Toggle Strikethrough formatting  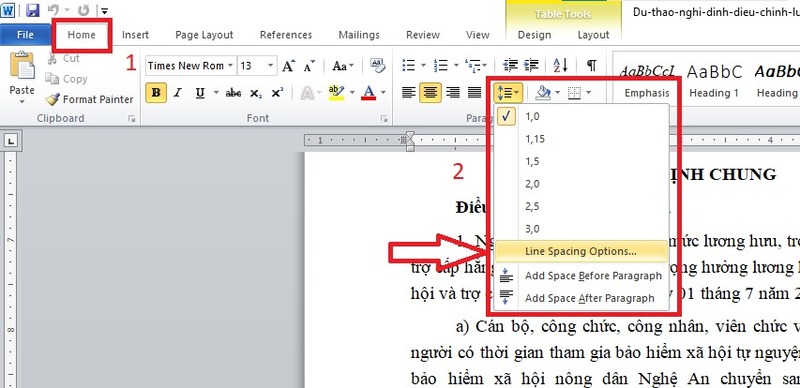point(233,93)
